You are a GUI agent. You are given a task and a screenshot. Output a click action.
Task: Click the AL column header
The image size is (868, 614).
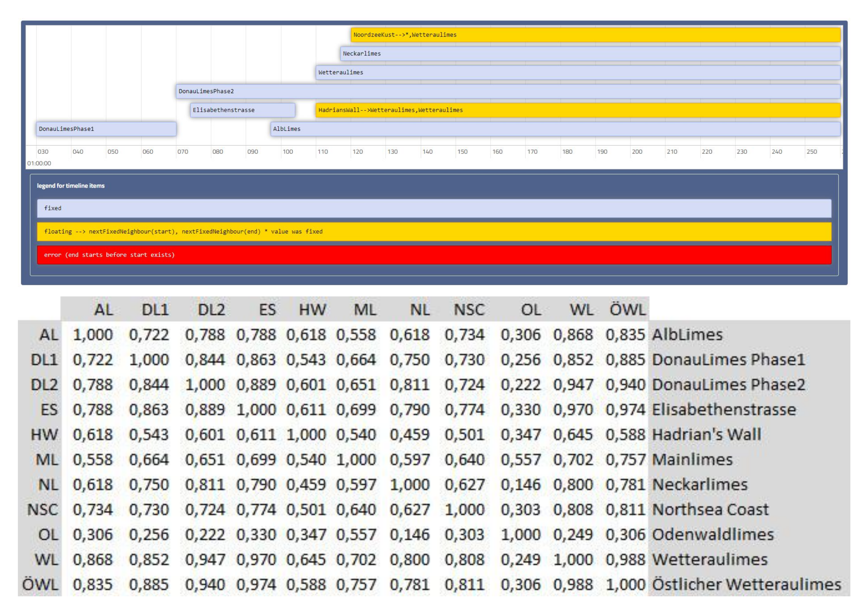[x=104, y=310]
